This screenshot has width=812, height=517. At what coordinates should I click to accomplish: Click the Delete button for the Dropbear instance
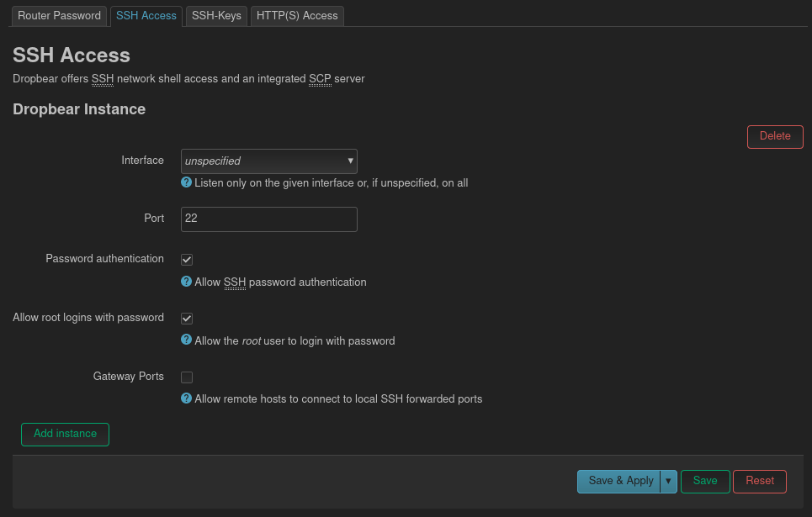pyautogui.click(x=774, y=136)
